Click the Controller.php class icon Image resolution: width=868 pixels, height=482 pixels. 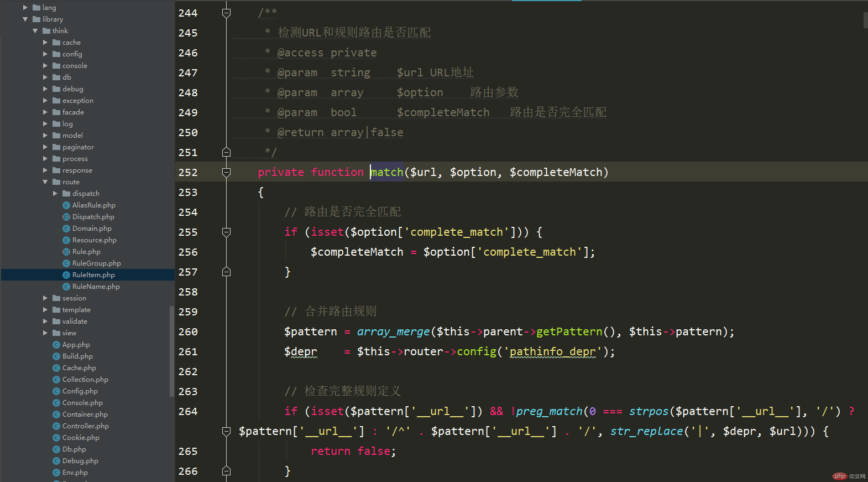56,426
